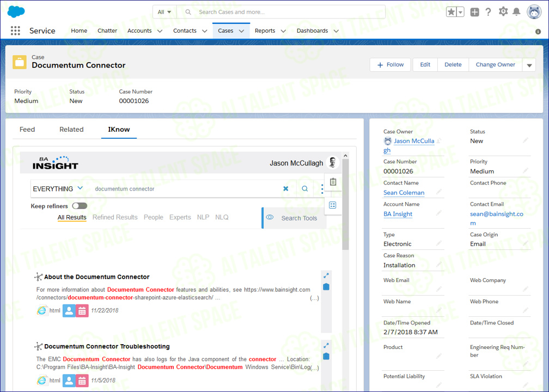Click the documentum connector search box
549x392 pixels.
(x=186, y=188)
